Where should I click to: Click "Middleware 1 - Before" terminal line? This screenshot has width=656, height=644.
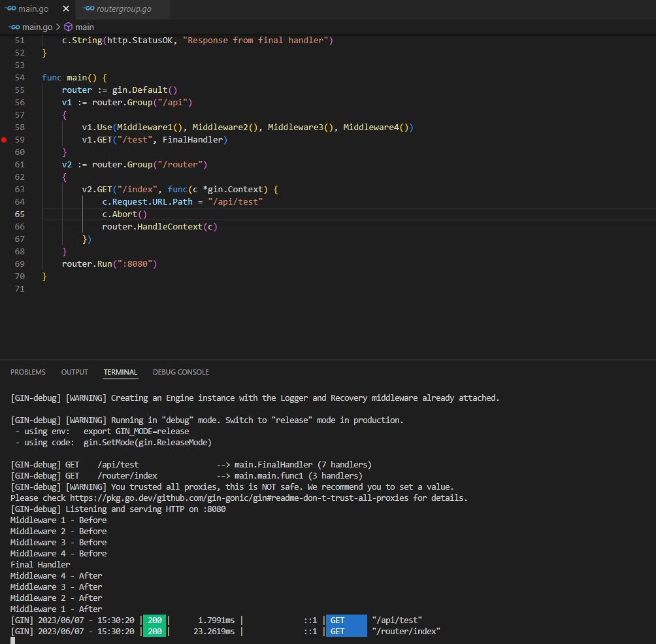tap(59, 520)
